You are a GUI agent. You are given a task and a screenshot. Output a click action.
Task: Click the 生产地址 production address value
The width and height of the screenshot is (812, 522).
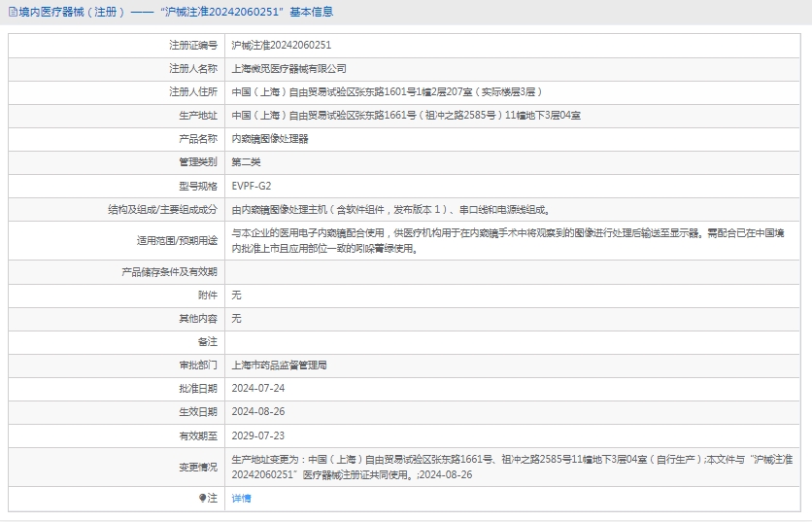click(406, 116)
